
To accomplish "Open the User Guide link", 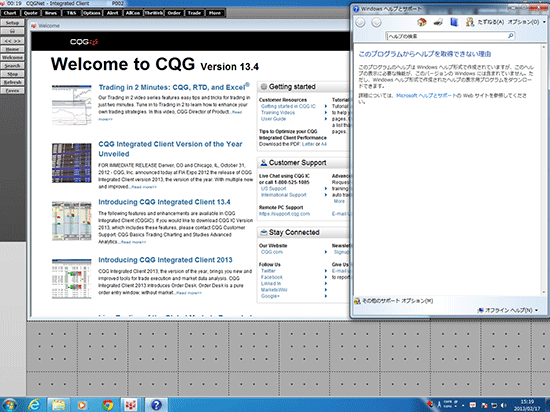I will 273,119.
